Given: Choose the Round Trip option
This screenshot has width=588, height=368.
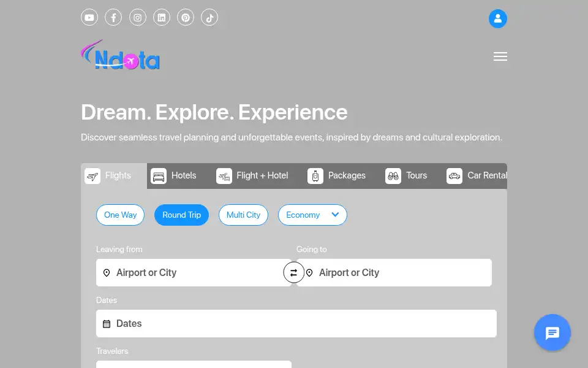Looking at the screenshot, I should point(181,215).
